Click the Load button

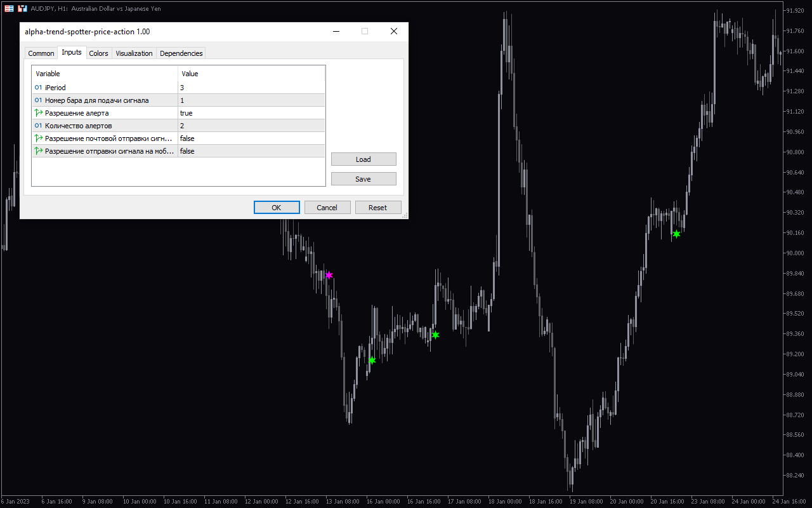point(363,159)
